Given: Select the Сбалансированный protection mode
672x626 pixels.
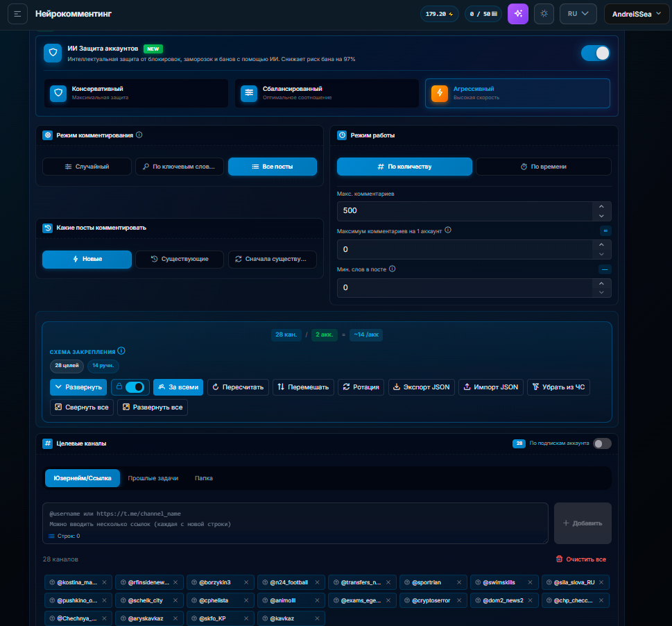Looking at the screenshot, I should pos(327,93).
